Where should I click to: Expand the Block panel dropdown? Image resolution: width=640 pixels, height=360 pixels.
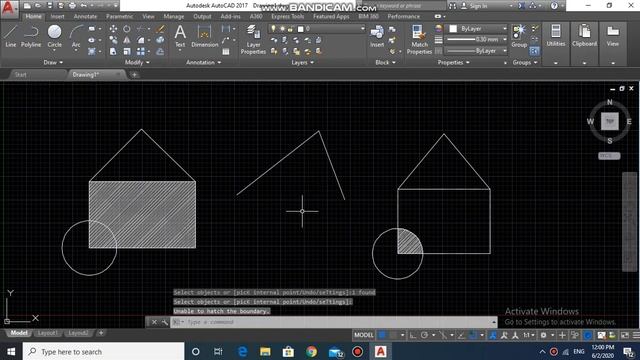(x=385, y=62)
